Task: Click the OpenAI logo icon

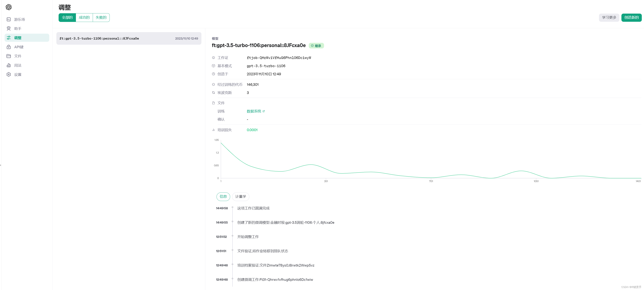Action: [9, 7]
